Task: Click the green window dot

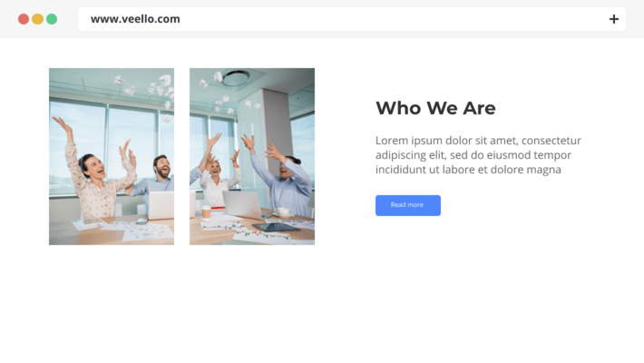Action: [x=52, y=19]
